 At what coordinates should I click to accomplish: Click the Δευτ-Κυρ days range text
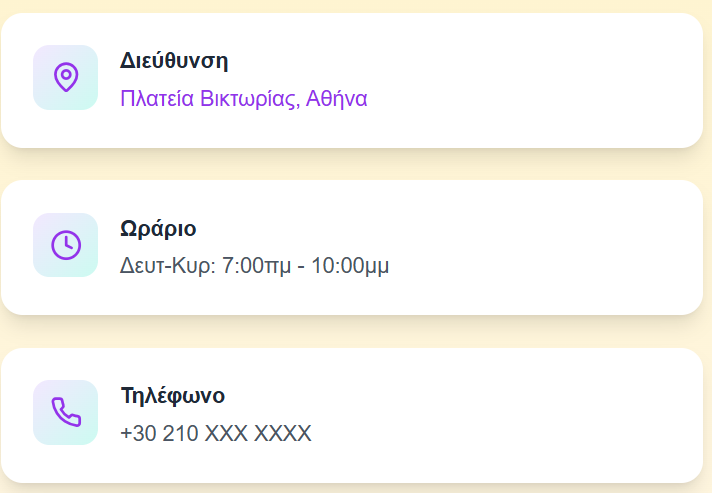(x=167, y=266)
